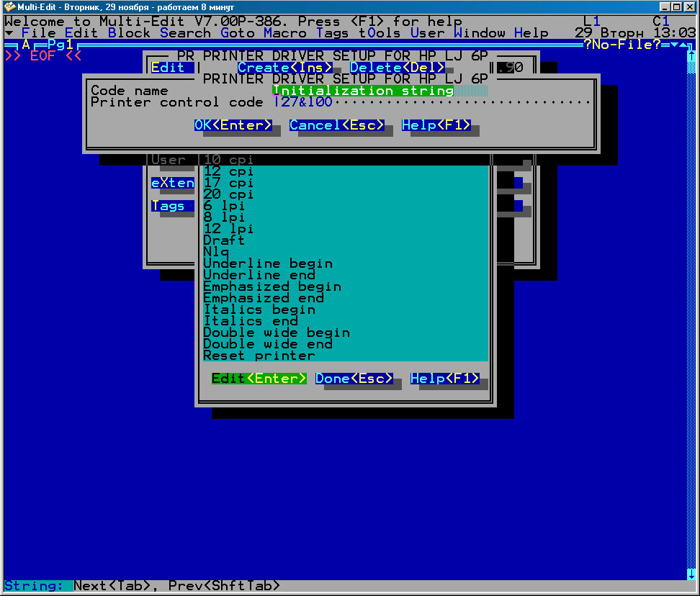Select 'Emphasized end' entry

click(x=346, y=298)
